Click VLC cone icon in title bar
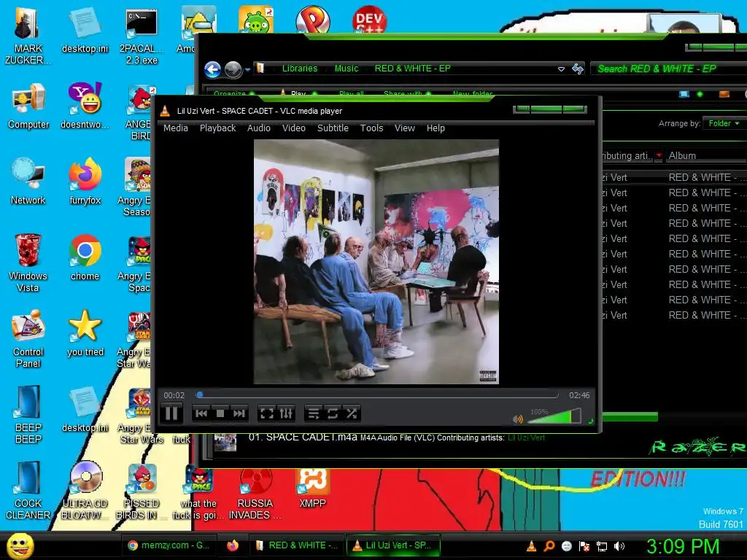Image resolution: width=747 pixels, height=560 pixels. 165,111
